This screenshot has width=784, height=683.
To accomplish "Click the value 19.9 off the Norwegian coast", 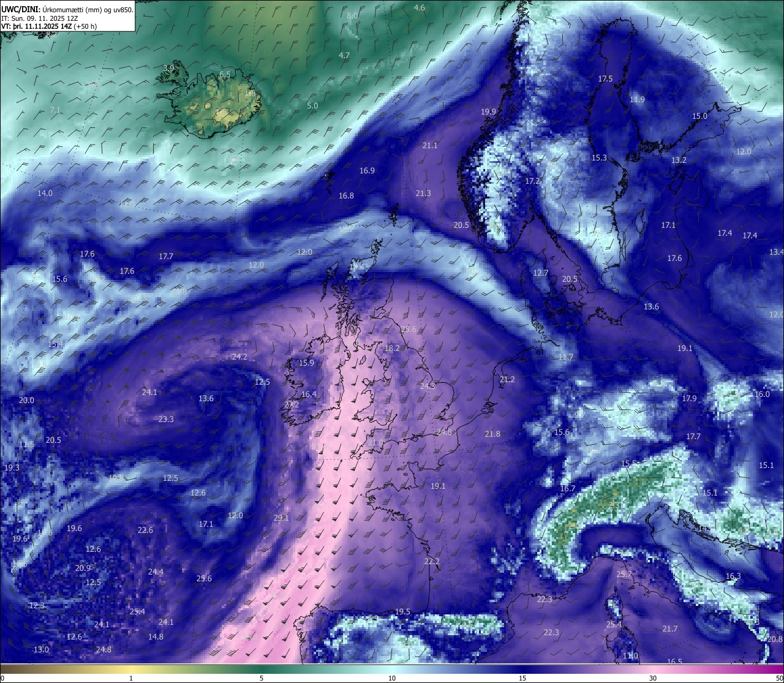I will [x=488, y=111].
